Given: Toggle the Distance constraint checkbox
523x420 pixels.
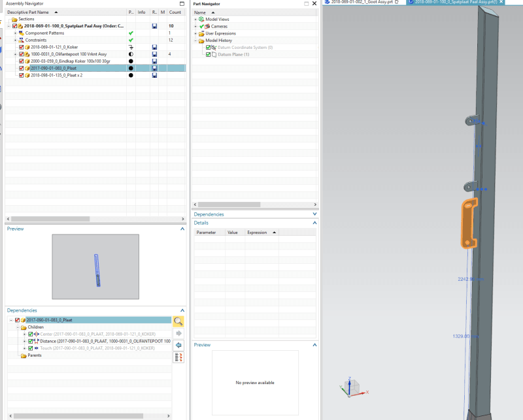Looking at the screenshot, I should click(31, 342).
